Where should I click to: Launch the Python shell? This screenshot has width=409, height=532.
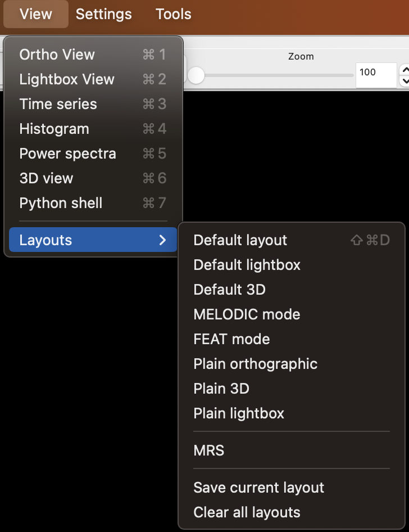click(61, 203)
